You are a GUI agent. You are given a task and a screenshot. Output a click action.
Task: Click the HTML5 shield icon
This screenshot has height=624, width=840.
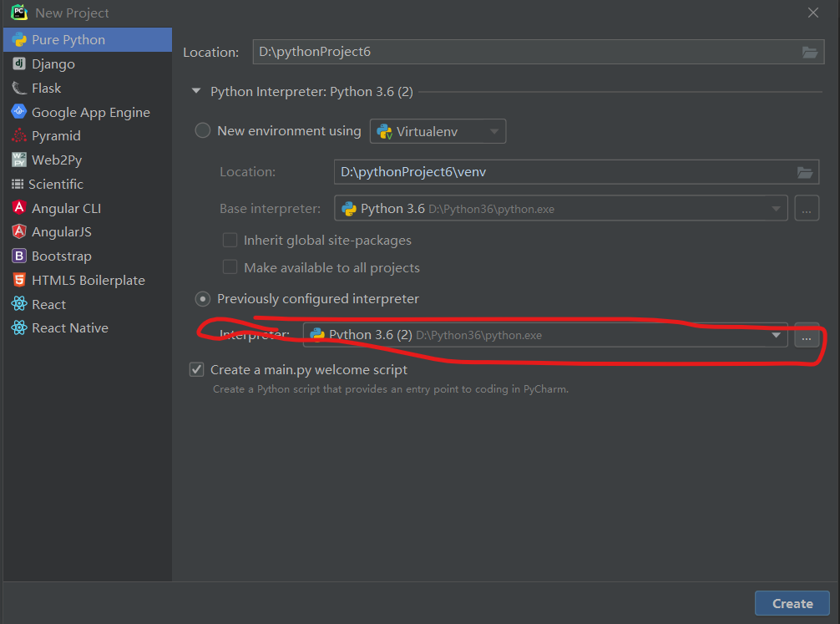coord(19,279)
